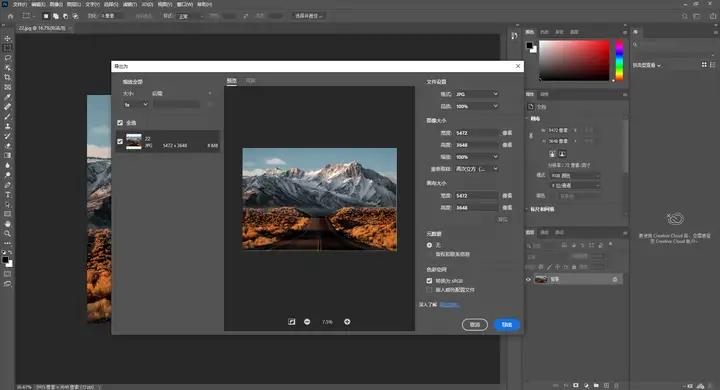Click the search icon at top right
Viewport: 720px width, 390px height.
pyautogui.click(x=685, y=16)
